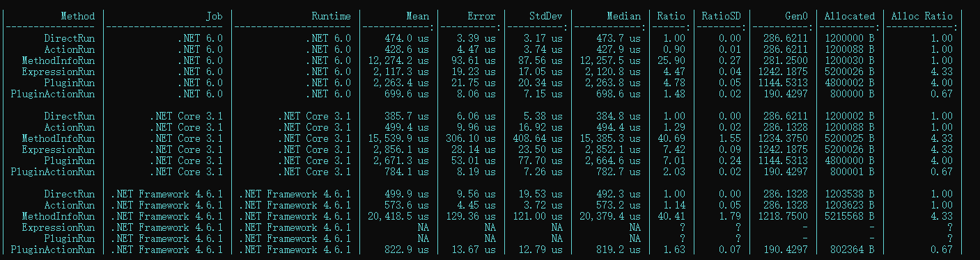980x260 pixels.
Task: Click the 822.9 us mean value
Action: 407,250
